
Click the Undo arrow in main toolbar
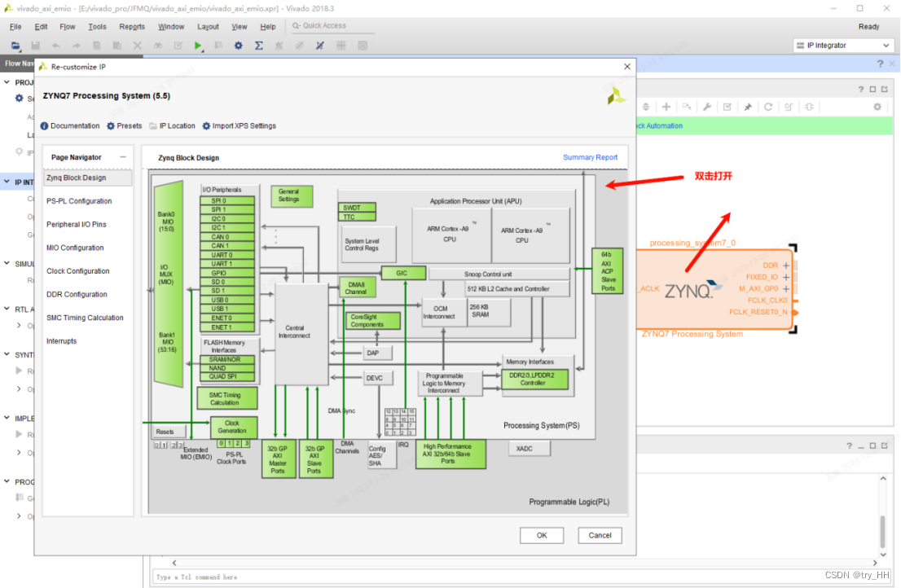pos(55,46)
